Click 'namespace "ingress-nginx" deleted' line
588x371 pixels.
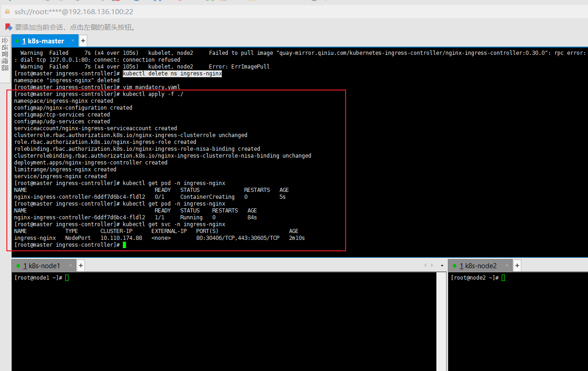(67, 80)
